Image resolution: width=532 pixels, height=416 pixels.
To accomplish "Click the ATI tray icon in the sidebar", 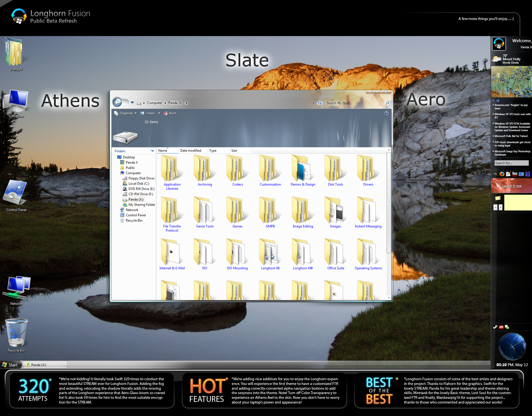I will point(501,327).
